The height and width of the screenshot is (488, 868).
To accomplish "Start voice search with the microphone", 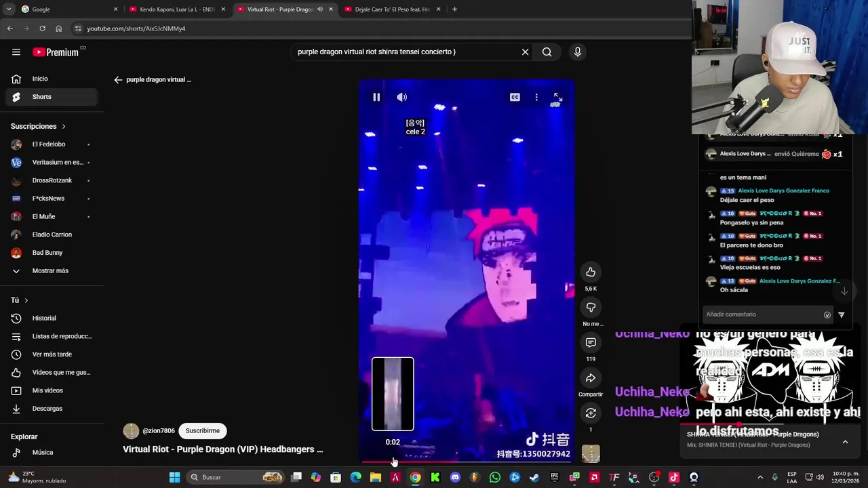I will [577, 52].
